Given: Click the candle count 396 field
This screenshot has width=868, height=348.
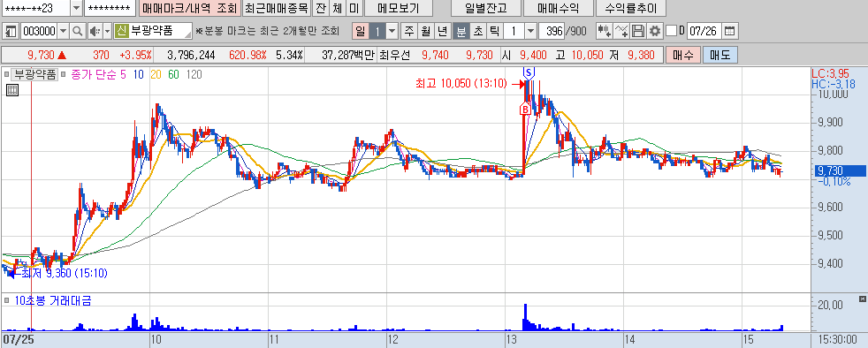Looking at the screenshot, I should [552, 31].
